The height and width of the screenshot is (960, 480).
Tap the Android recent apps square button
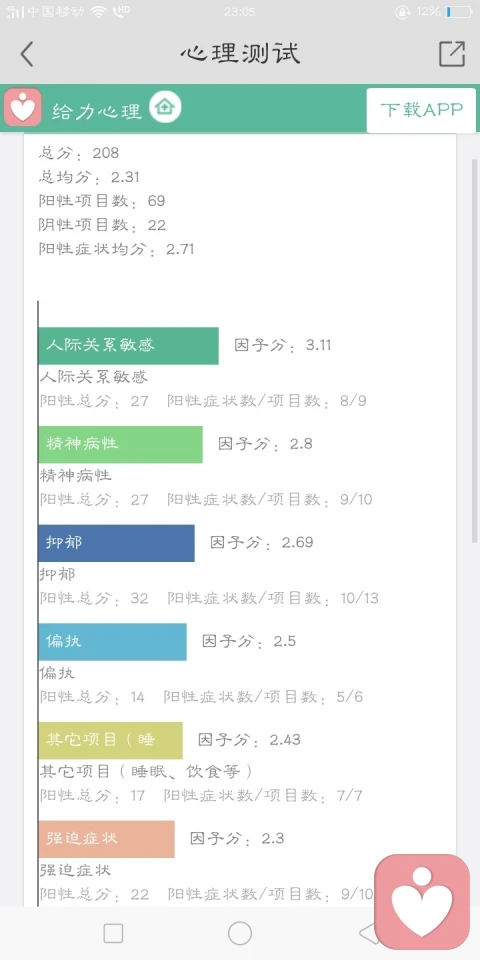[113, 934]
